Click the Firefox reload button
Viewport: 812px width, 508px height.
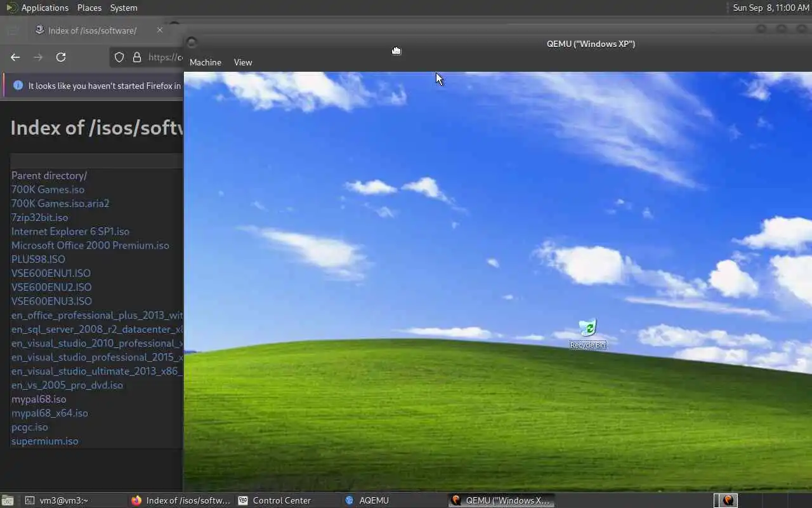tap(61, 57)
